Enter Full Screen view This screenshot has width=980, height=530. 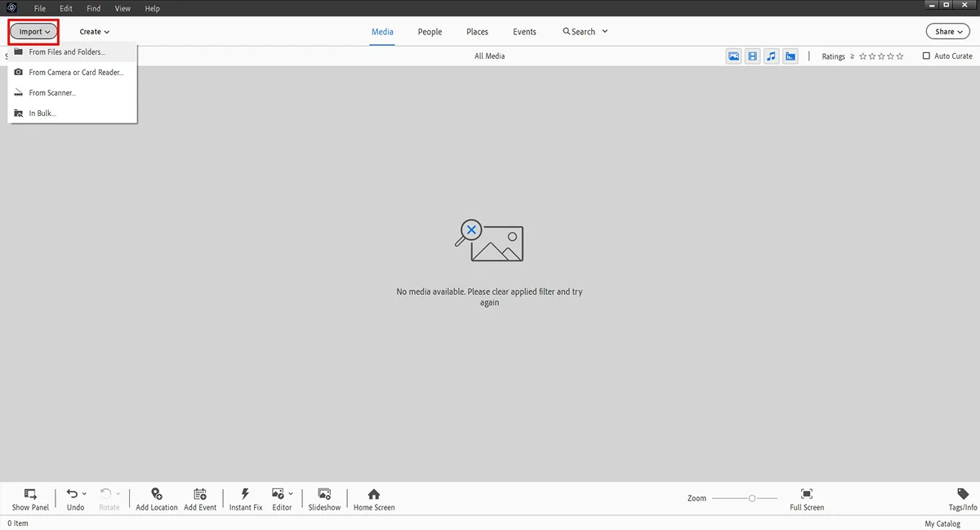click(806, 495)
